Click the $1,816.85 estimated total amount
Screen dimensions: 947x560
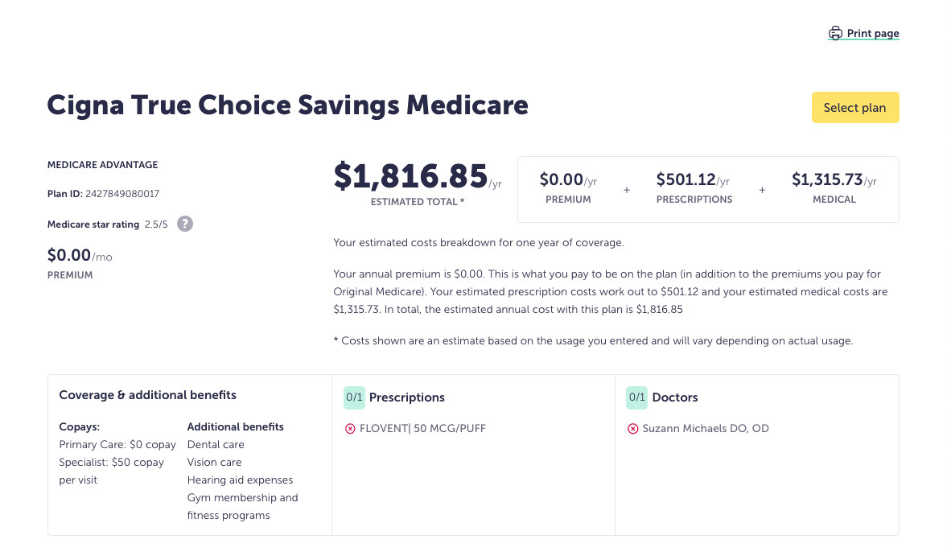click(x=410, y=175)
